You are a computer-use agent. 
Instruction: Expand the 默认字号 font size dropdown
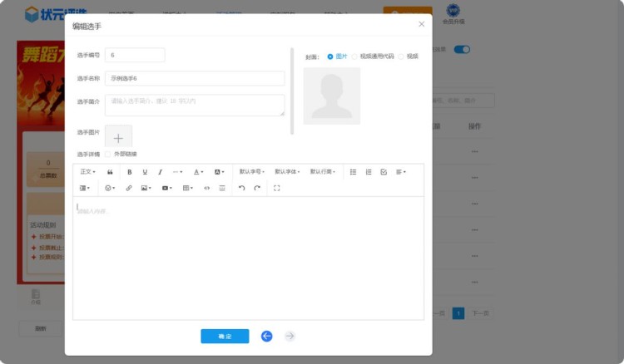click(251, 172)
